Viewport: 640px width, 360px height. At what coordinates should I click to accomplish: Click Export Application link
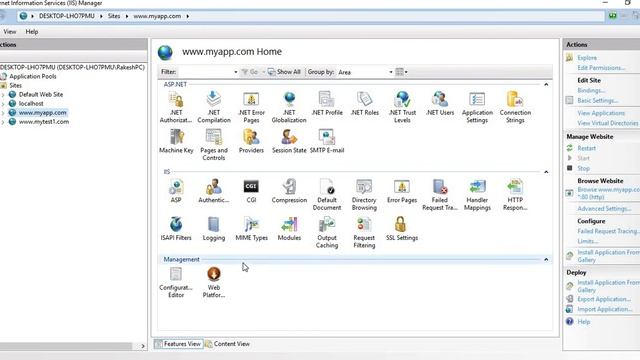coord(604,299)
